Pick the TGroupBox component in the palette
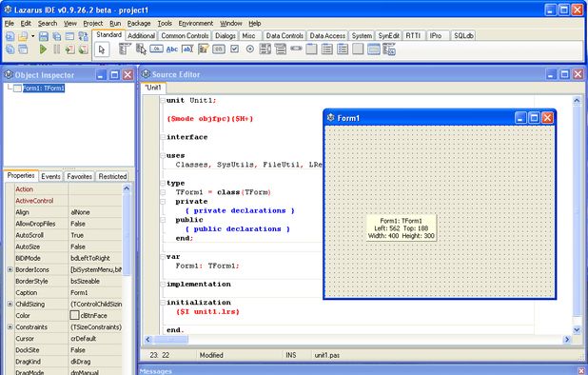Viewport: 588px width, 375px height. coord(312,49)
